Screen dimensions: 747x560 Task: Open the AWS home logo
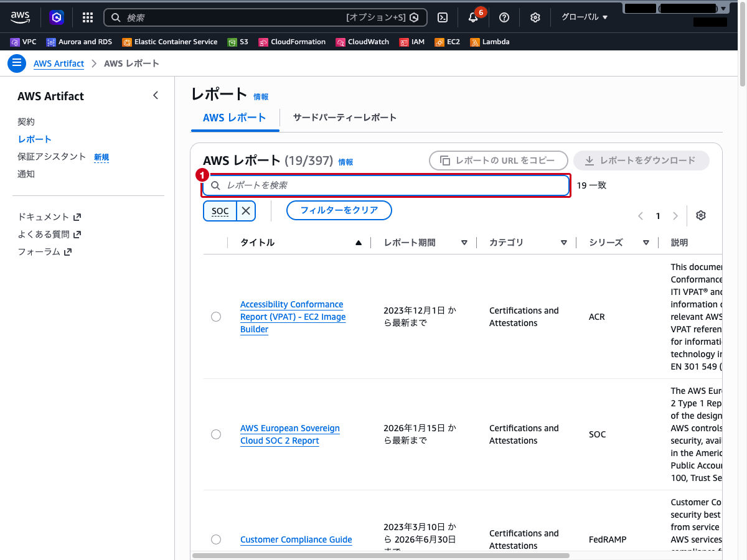(21, 17)
